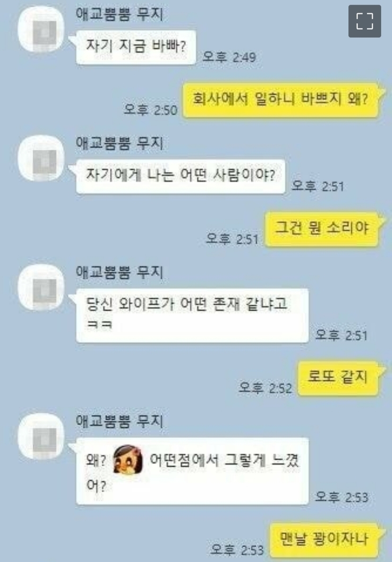392x562 pixels.
Task: Click the avatar beside '자기에게 나는 어떤 사람이야?'
Action: (41, 158)
